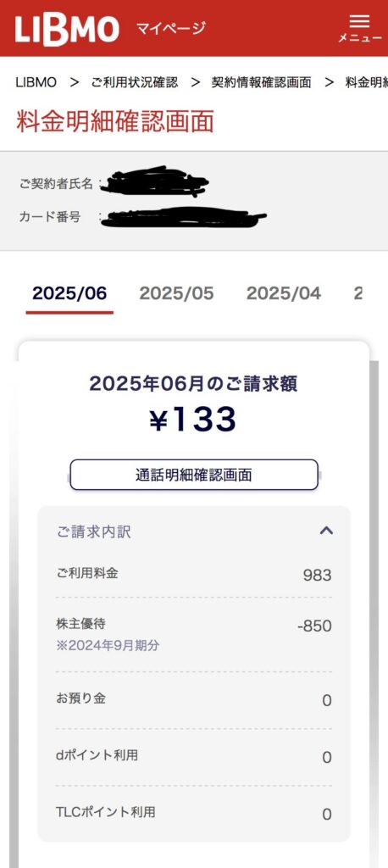Click the マイページ header text
The width and height of the screenshot is (388, 868).
[x=170, y=28]
